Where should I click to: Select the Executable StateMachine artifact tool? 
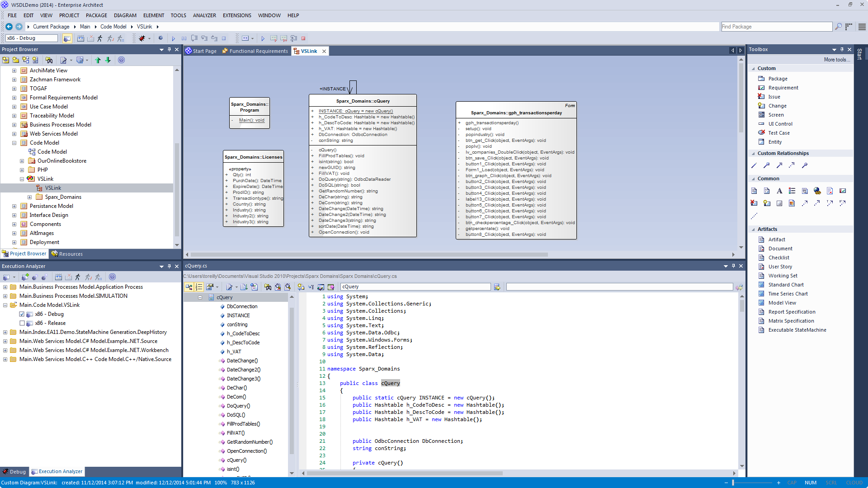click(797, 330)
